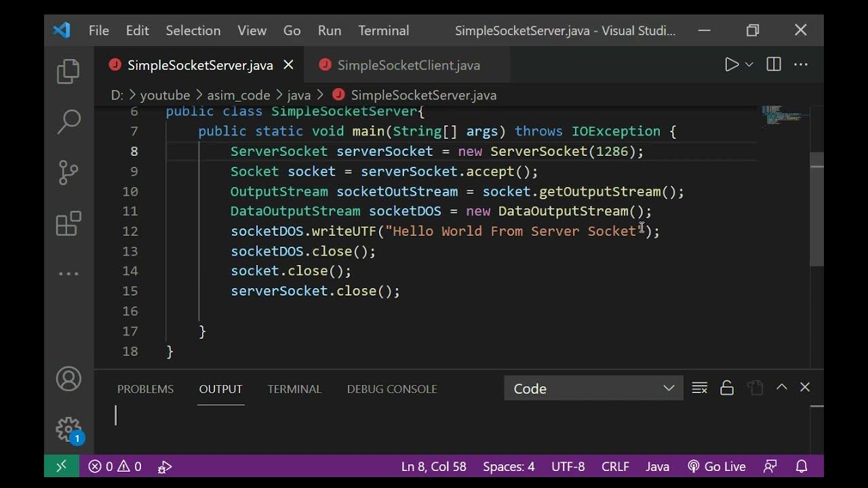The width and height of the screenshot is (868, 488).
Task: Close the bottom panel
Action: (805, 387)
